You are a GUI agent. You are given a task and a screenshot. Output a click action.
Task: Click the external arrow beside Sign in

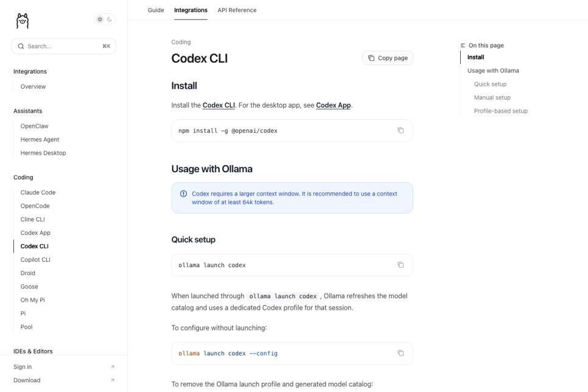tap(113, 367)
